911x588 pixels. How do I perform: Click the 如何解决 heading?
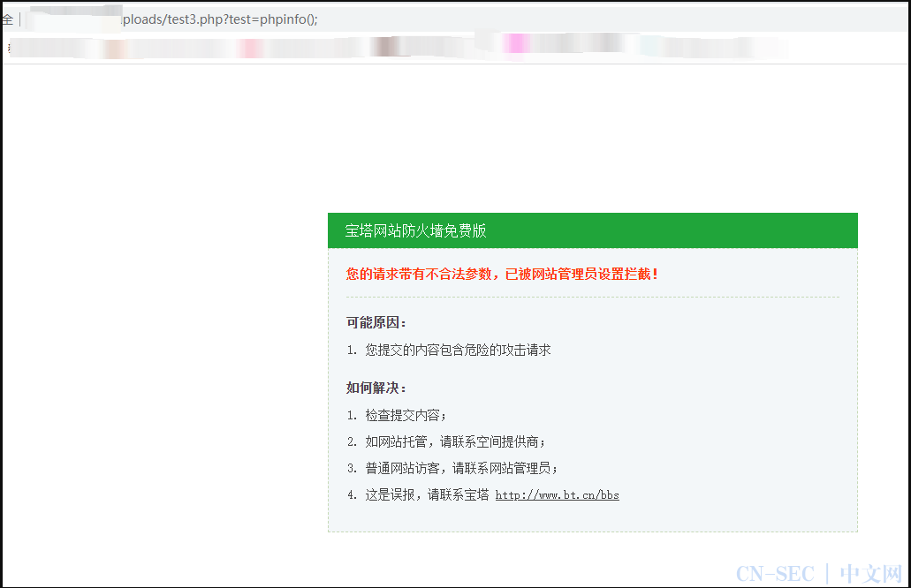click(x=376, y=388)
